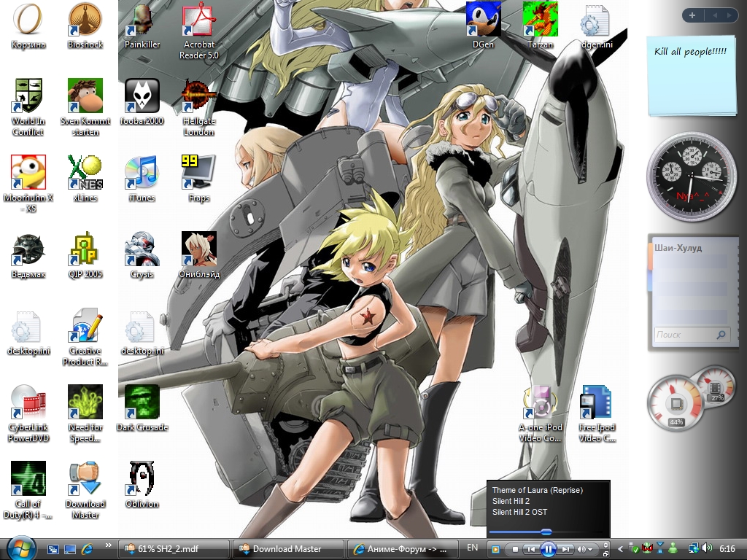
Task: Open the red antivirus tray icon
Action: (647, 549)
